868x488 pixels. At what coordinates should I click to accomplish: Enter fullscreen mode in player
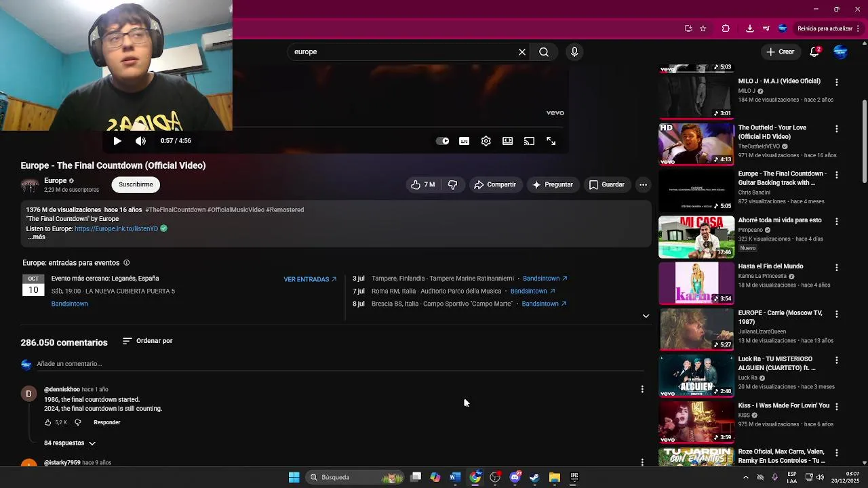pyautogui.click(x=551, y=141)
